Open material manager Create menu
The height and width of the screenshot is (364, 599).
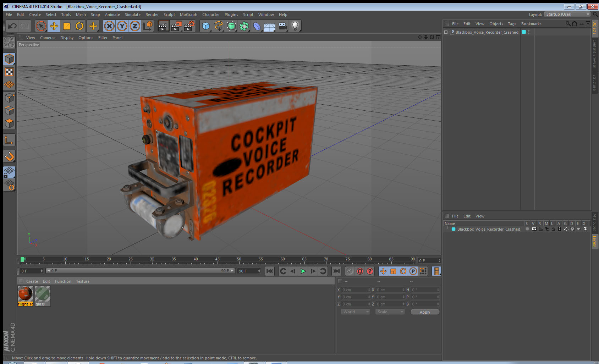[32, 281]
